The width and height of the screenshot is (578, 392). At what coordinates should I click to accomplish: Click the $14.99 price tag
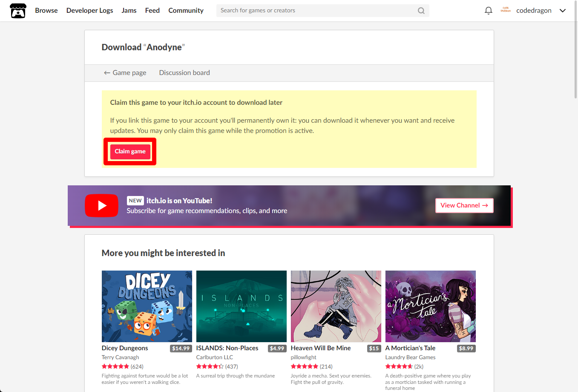pos(181,349)
